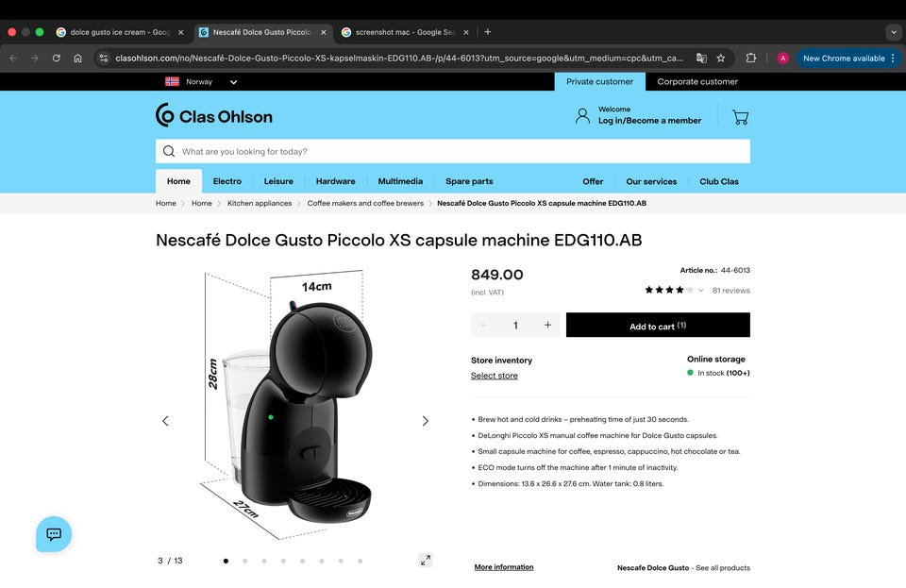Open the Chrome tab search dropdown
Screen dimensions: 906x588
[x=894, y=32]
